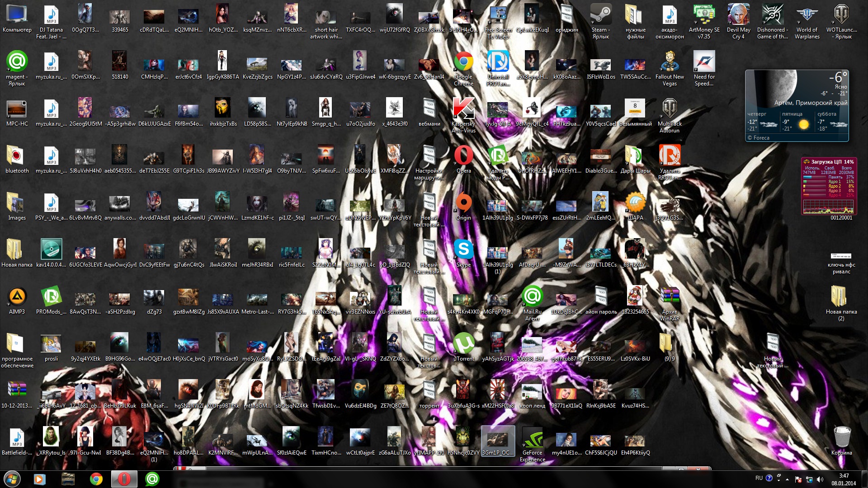Click Загрузка ЦП CPU meter gadget

(830, 186)
